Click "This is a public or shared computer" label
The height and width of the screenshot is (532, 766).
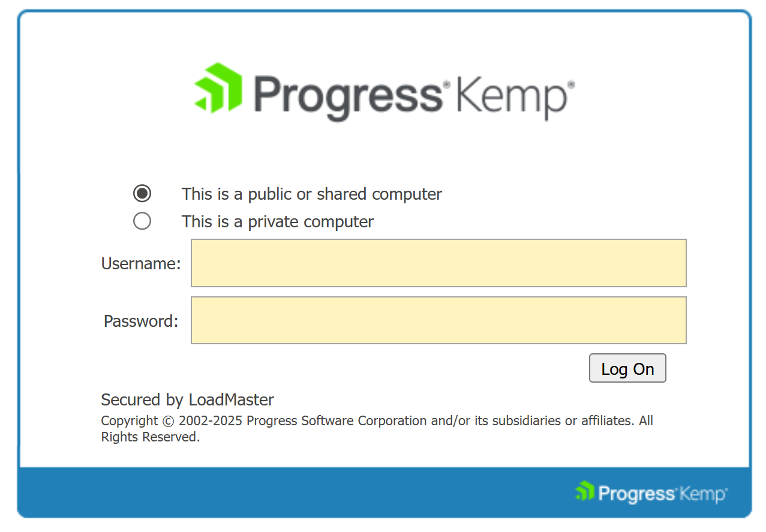point(312,194)
